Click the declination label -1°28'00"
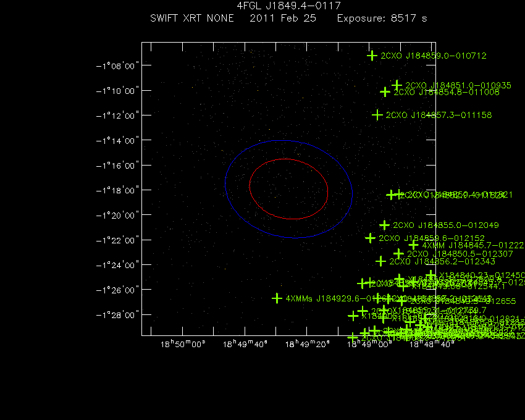Viewport: 525px width, 420px height. click(x=117, y=315)
